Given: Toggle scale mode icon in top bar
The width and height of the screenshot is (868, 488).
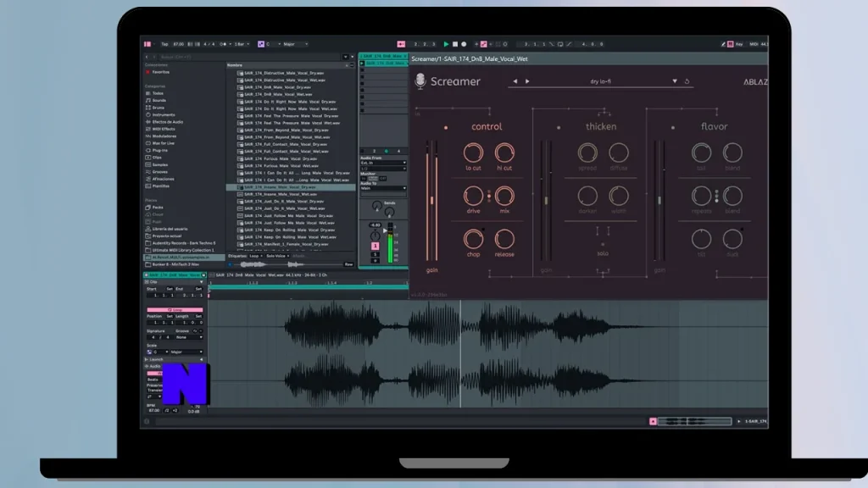Looking at the screenshot, I should 261,44.
